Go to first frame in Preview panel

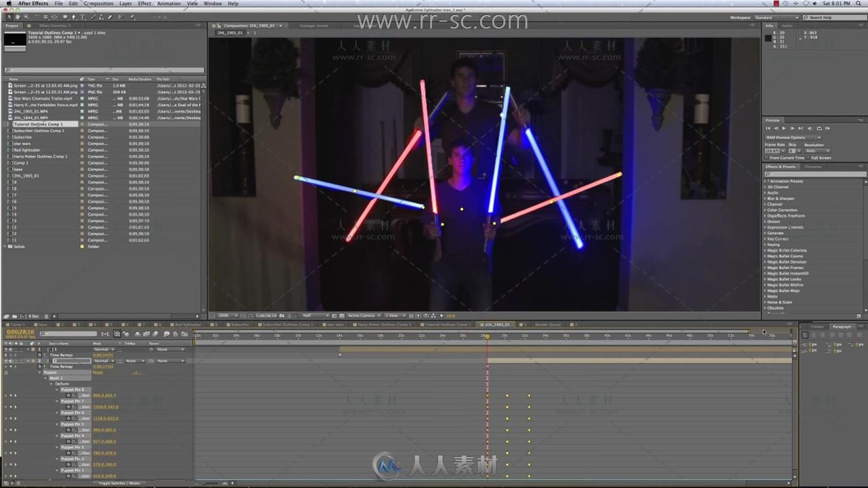coord(768,128)
